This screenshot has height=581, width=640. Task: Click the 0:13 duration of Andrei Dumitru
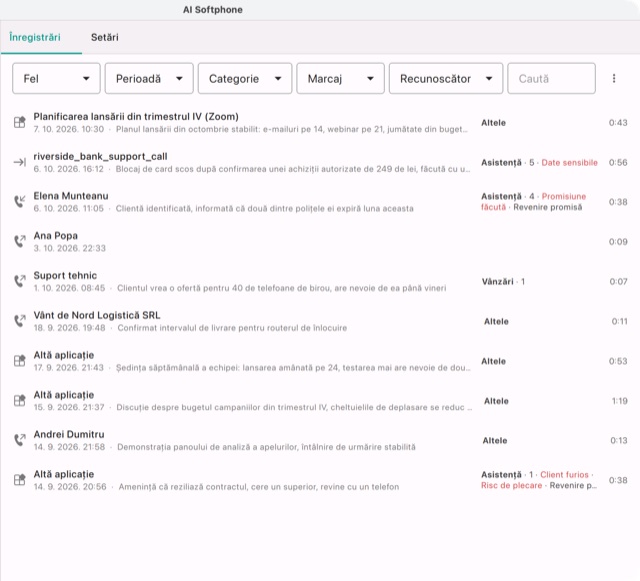pos(619,441)
